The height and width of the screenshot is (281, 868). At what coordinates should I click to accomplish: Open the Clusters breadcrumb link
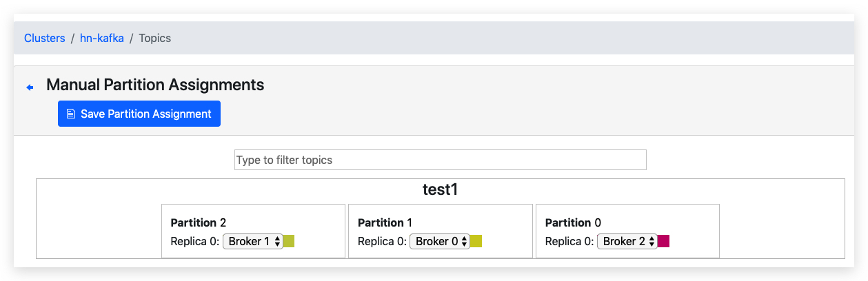(x=45, y=38)
